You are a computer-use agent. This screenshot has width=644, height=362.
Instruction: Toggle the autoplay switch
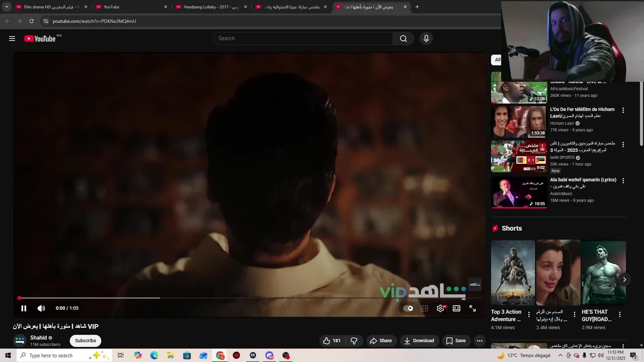pos(409,308)
